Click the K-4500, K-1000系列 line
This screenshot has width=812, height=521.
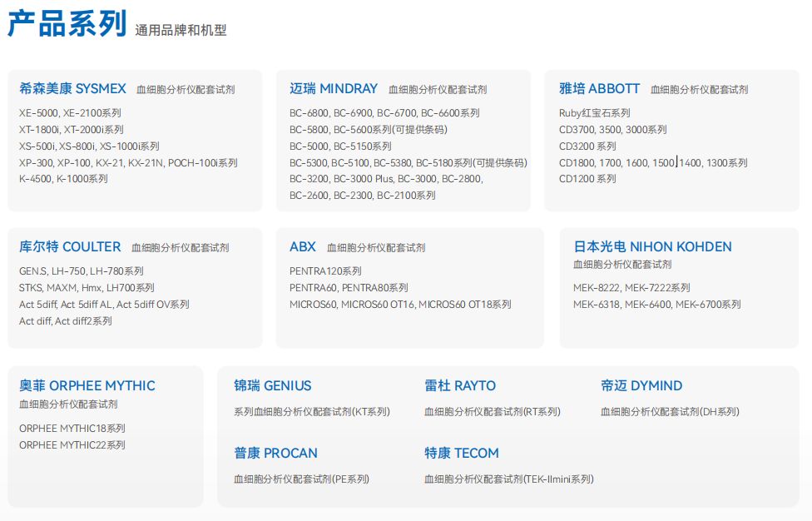point(63,179)
